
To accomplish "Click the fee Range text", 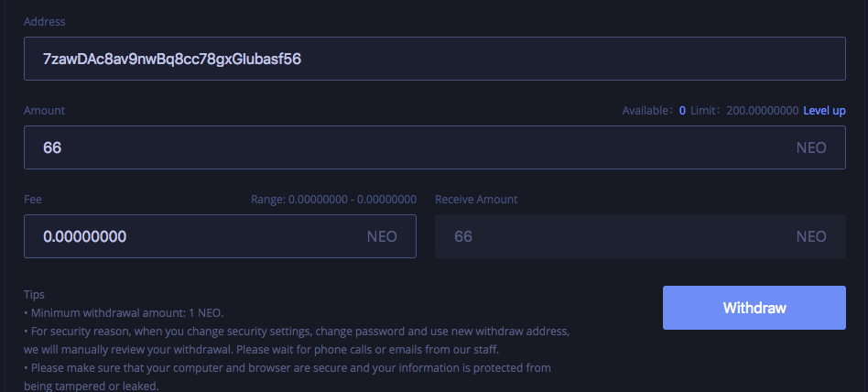I will pyautogui.click(x=333, y=200).
